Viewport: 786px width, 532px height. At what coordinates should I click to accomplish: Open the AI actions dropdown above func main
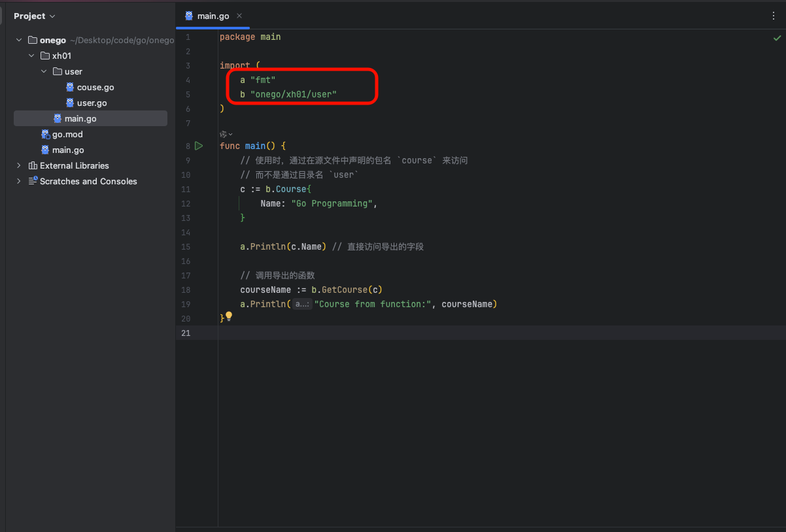(226, 134)
